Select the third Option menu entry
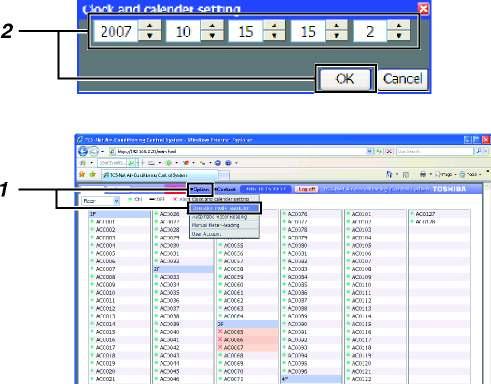491x384 pixels. (224, 217)
